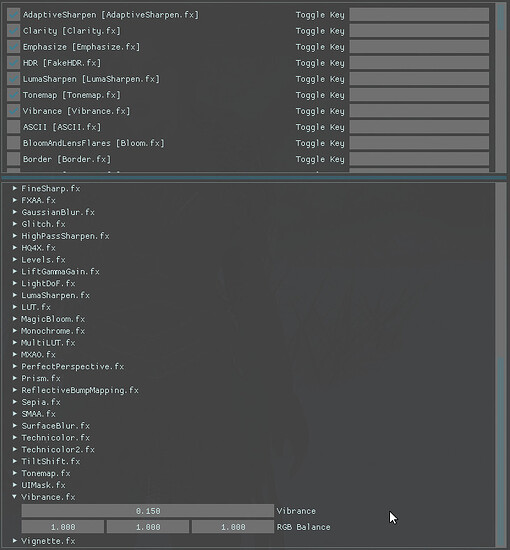Click the 'Tonemap [Tonemap.fx]' label
Image resolution: width=510 pixels, height=550 pixels.
72,95
